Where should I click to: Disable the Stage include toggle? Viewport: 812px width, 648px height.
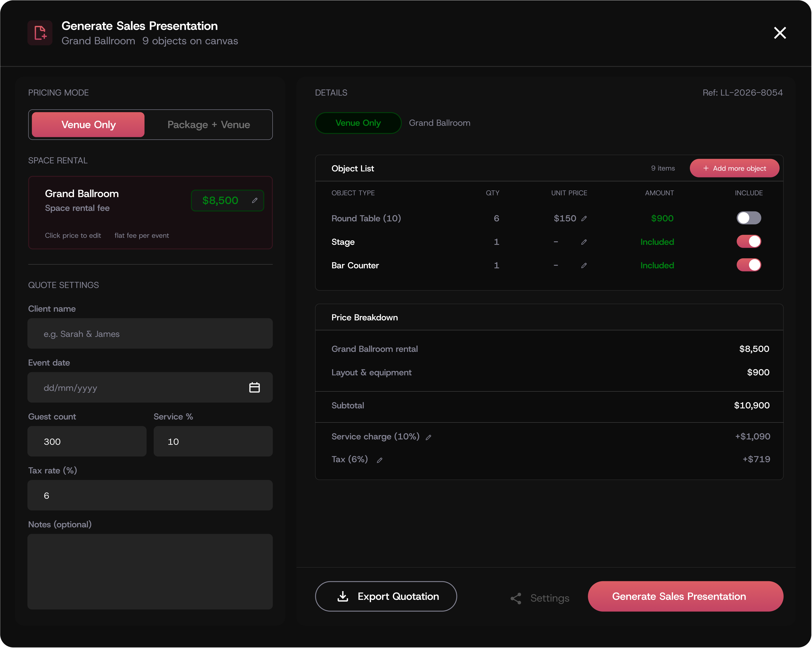tap(749, 242)
